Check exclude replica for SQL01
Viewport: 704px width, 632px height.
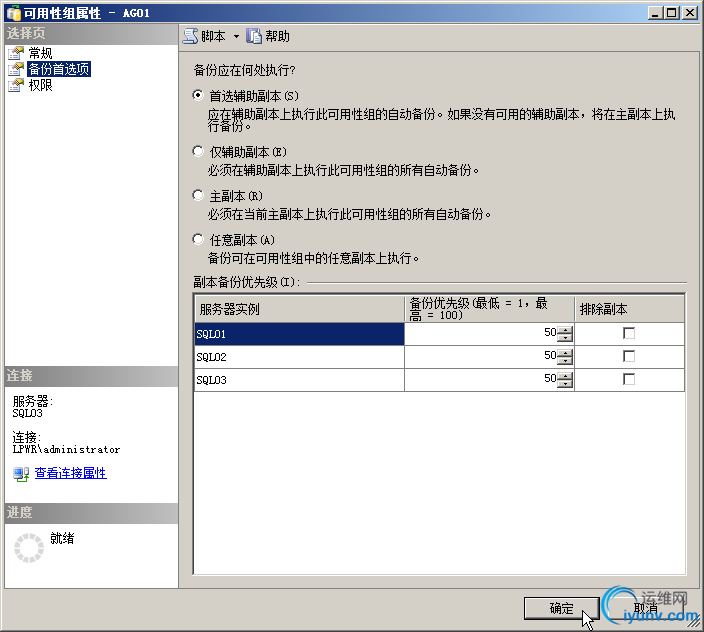pyautogui.click(x=629, y=334)
